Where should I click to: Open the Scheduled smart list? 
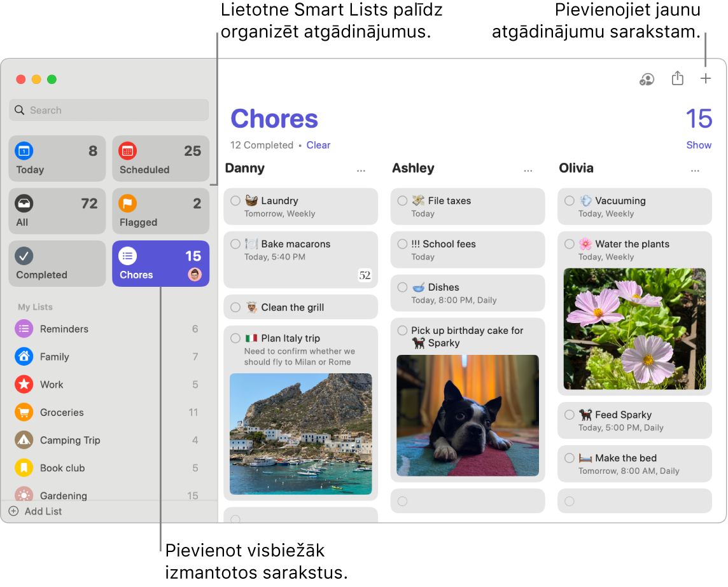[160, 158]
